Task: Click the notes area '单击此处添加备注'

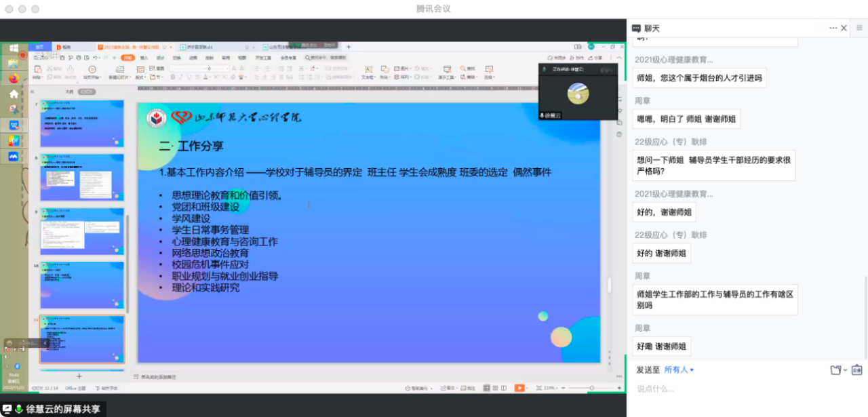Action: tap(158, 376)
